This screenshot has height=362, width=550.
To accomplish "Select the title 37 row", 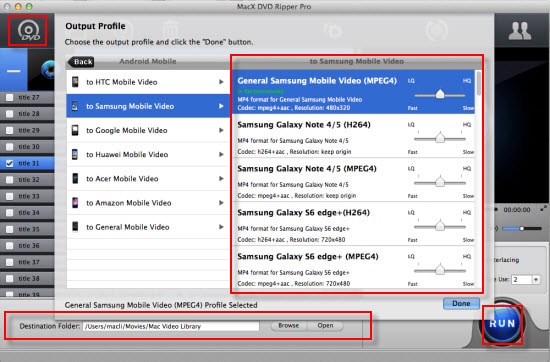I will (27, 262).
